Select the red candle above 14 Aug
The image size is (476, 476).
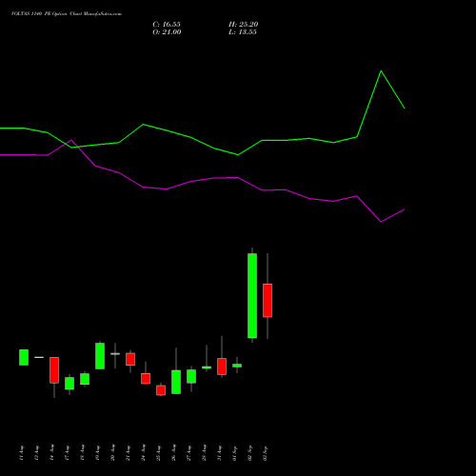coord(54,370)
